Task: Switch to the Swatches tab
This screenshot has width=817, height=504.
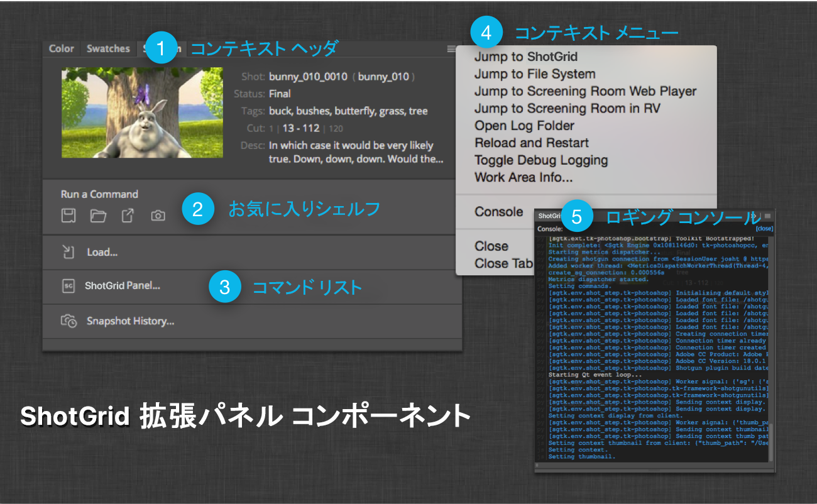Action: click(x=108, y=48)
